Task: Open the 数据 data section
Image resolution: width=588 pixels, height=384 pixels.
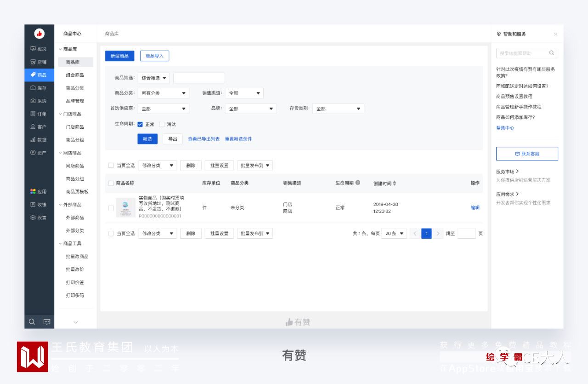Action: [39, 139]
